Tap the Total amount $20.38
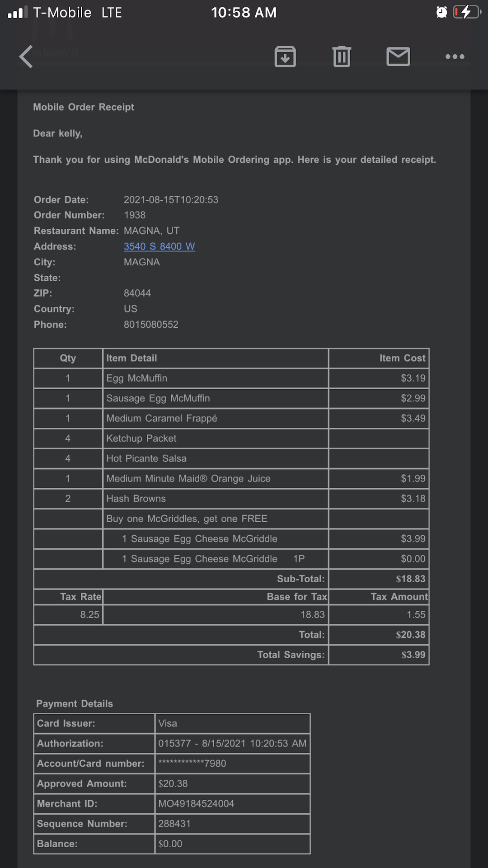Screen dimensions: 488x868 pos(410,635)
